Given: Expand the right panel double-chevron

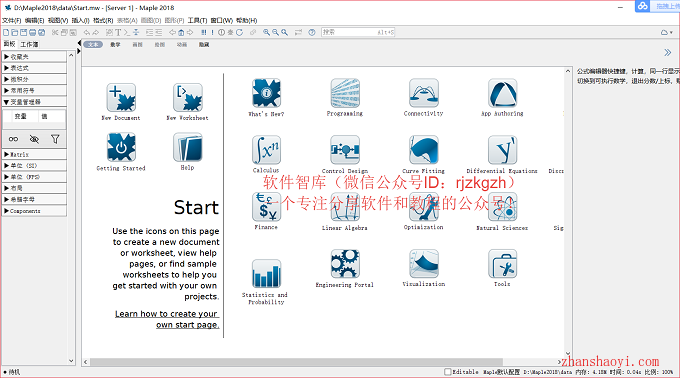Looking at the screenshot, I should pos(667,52).
